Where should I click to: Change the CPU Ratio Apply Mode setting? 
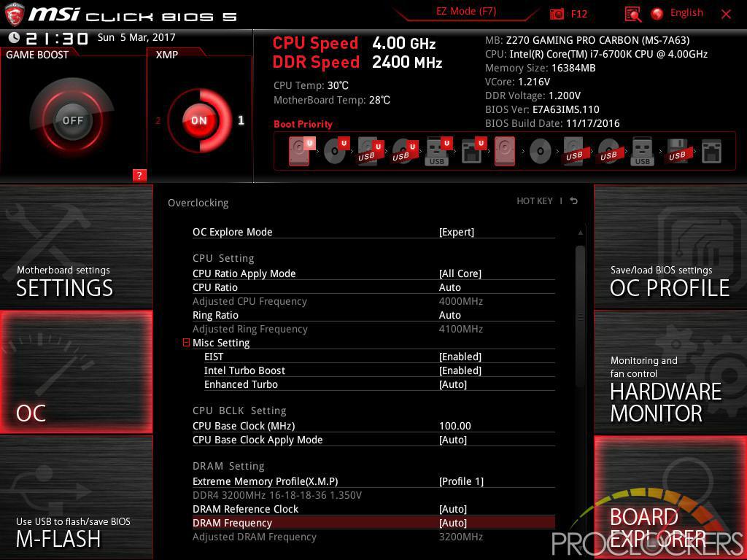[x=373, y=273]
